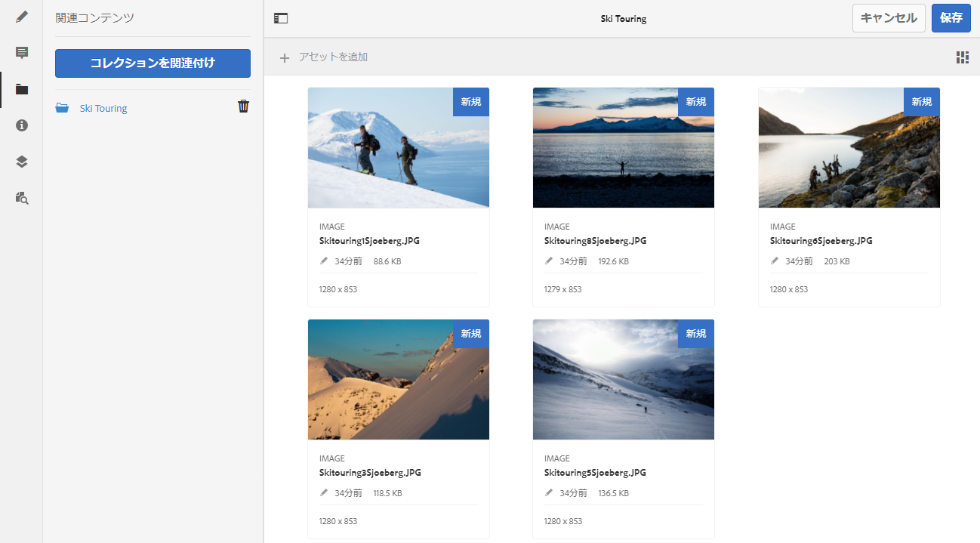This screenshot has width=980, height=543.
Task: Click the Skitouring8Sjoeberg.JPG file name
Action: (x=596, y=241)
